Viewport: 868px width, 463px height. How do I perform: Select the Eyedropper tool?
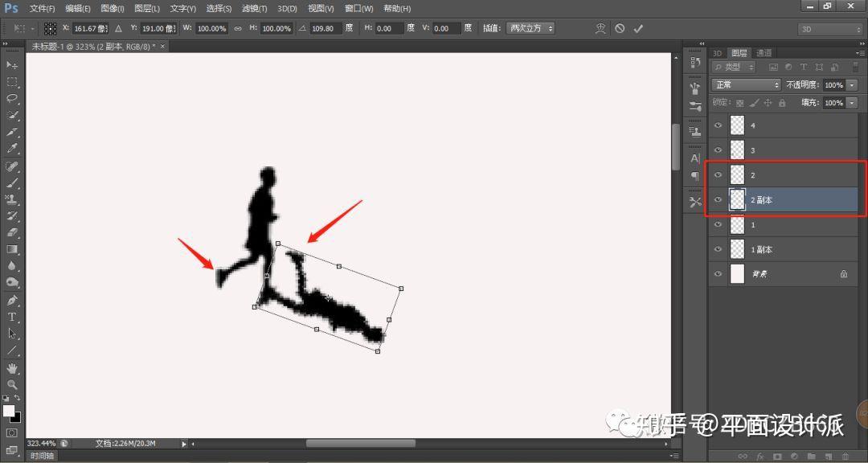pyautogui.click(x=11, y=149)
